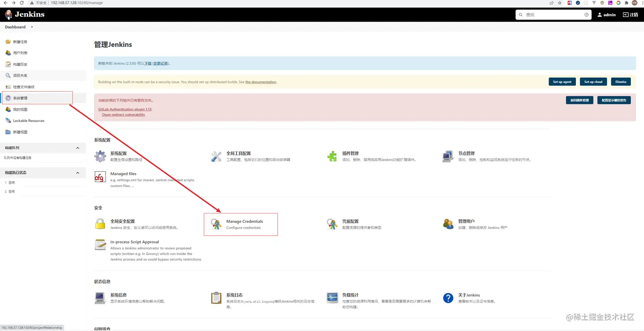This screenshot has width=644, height=331.
Task: Click the search help question icon
Action: pyautogui.click(x=586, y=14)
